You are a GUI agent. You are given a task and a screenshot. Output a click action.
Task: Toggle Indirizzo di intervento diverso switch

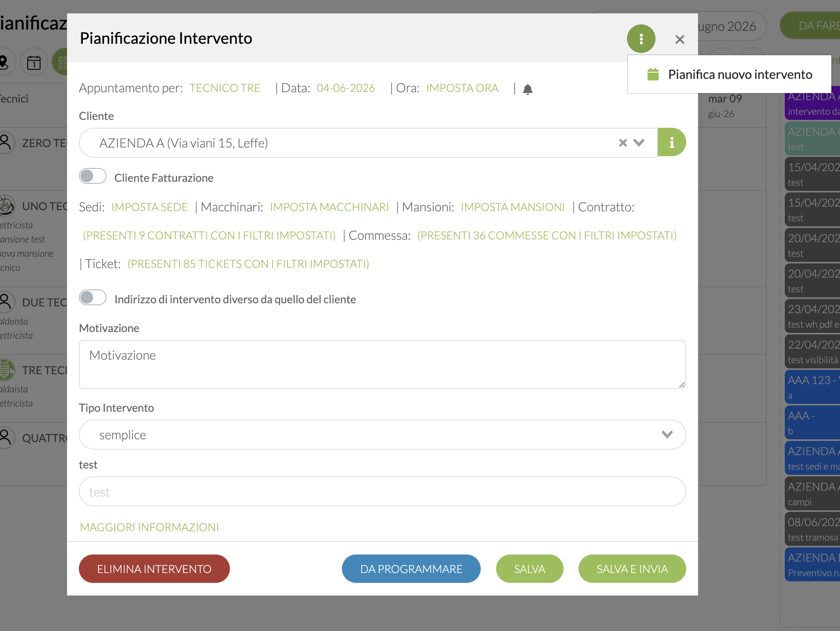coord(93,298)
